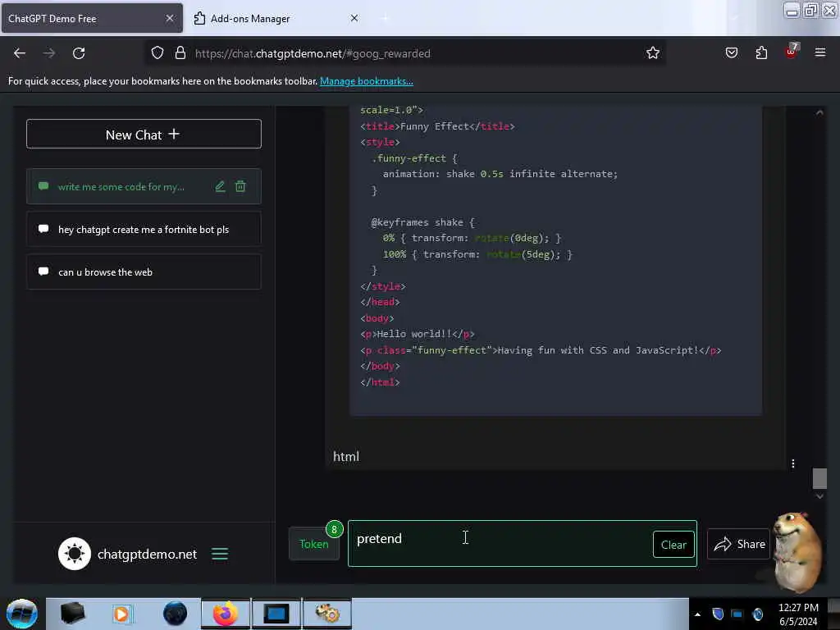Open the Firefox application hamburger menu
Viewport: 840px width, 630px height.
pos(820,52)
